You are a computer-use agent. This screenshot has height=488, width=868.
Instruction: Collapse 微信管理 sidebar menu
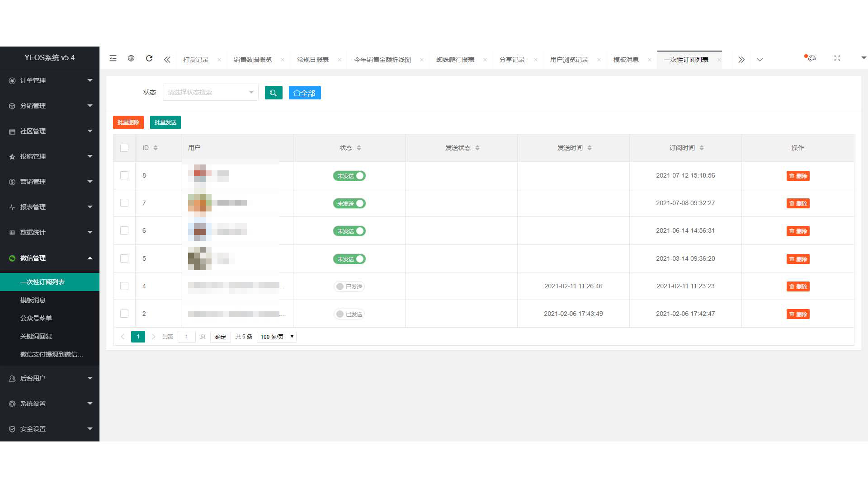[x=50, y=258]
